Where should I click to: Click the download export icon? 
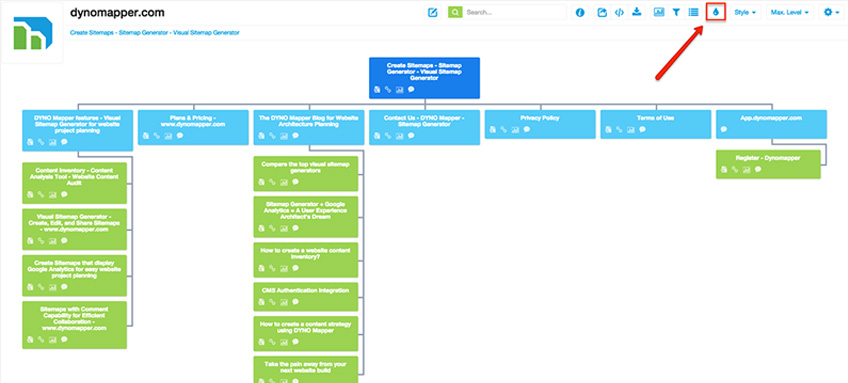637,12
